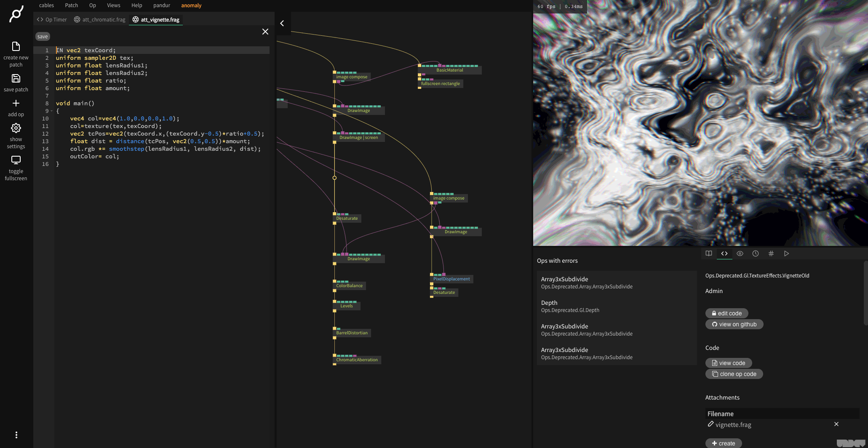The width and height of the screenshot is (868, 448).
Task: Toggle the grid hash icon
Action: coord(771,253)
